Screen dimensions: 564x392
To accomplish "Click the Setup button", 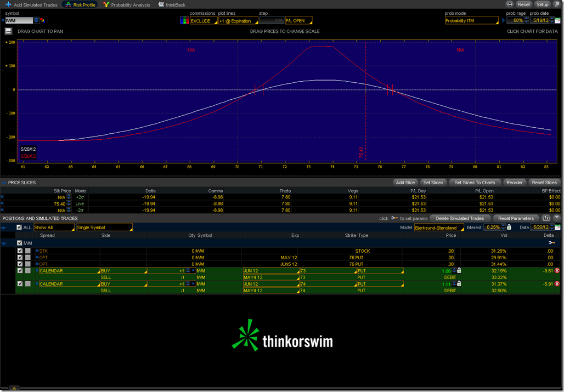I will 542,4.
